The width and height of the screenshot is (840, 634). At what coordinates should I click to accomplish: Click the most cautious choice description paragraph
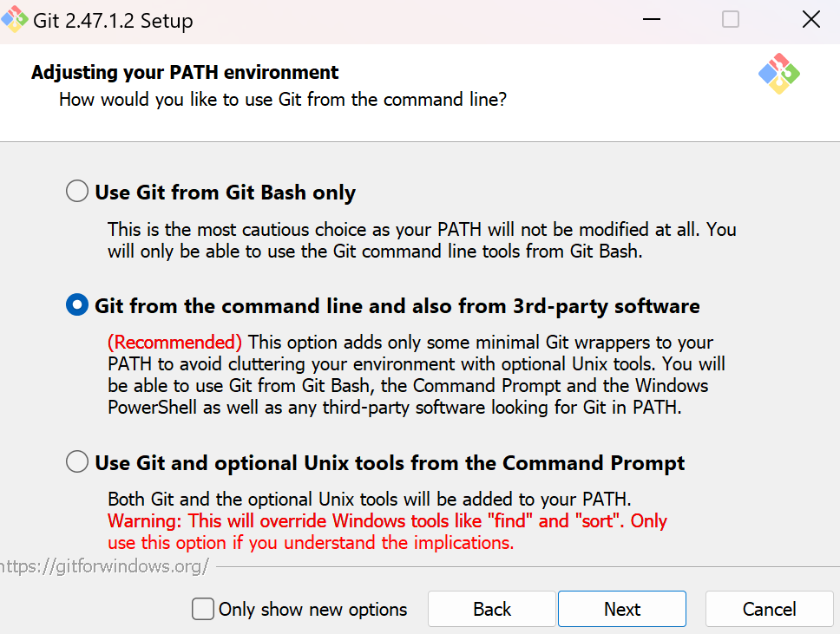click(x=422, y=240)
